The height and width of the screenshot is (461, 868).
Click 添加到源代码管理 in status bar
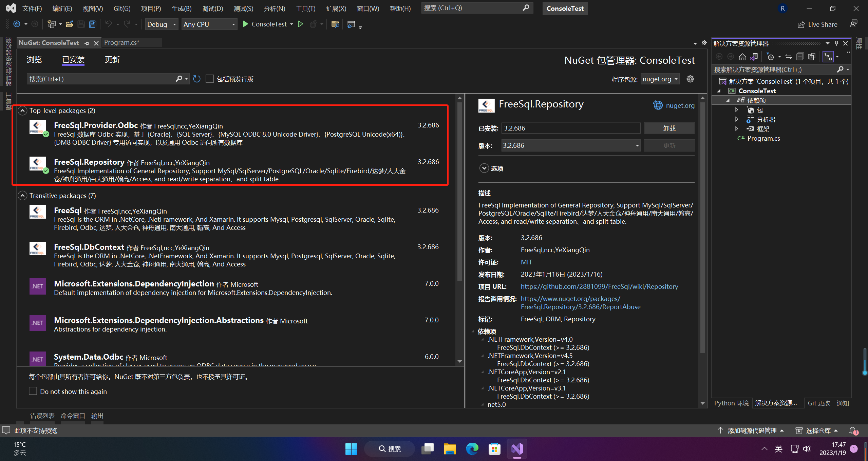coord(751,430)
